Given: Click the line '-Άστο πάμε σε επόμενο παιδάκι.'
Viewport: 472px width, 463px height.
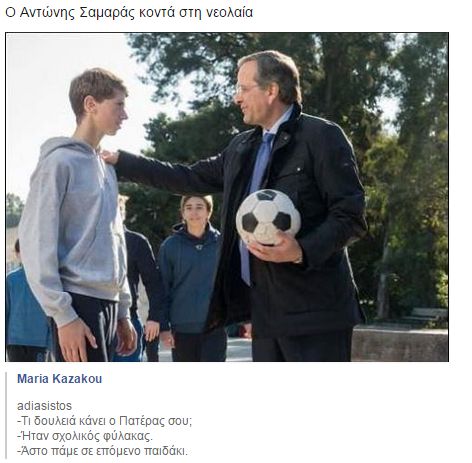Looking at the screenshot, I should point(102,451).
